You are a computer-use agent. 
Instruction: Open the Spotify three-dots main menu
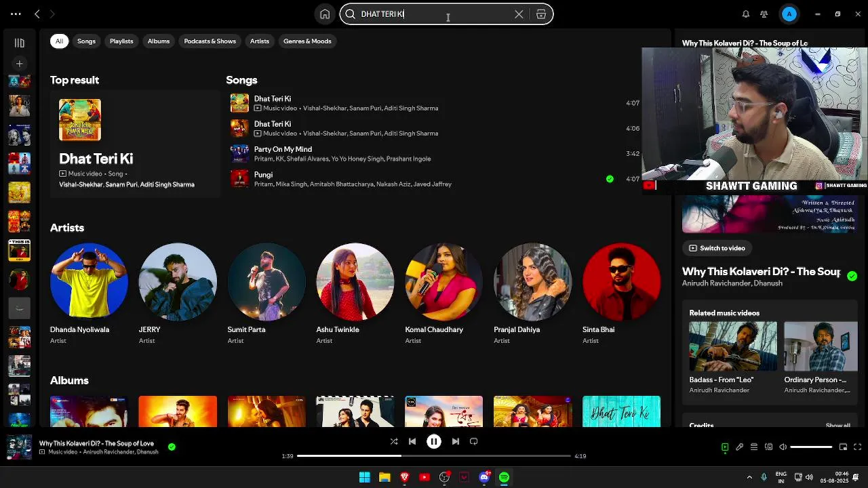pos(16,14)
